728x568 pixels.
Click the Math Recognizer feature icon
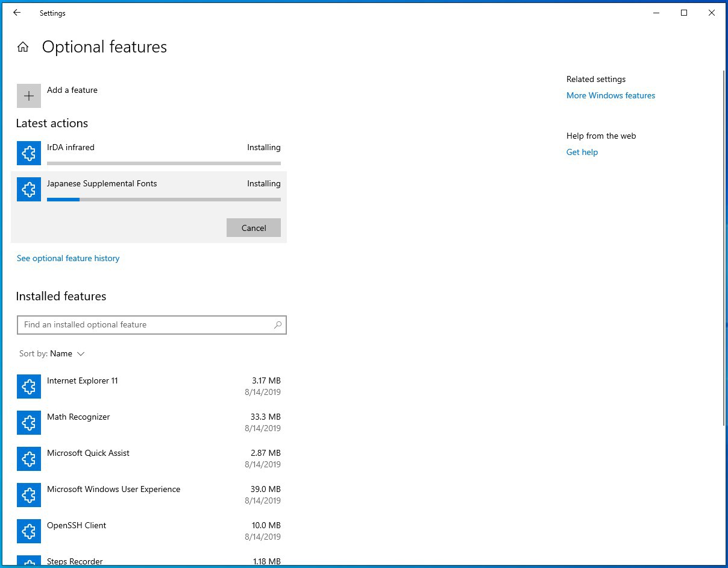click(x=29, y=423)
